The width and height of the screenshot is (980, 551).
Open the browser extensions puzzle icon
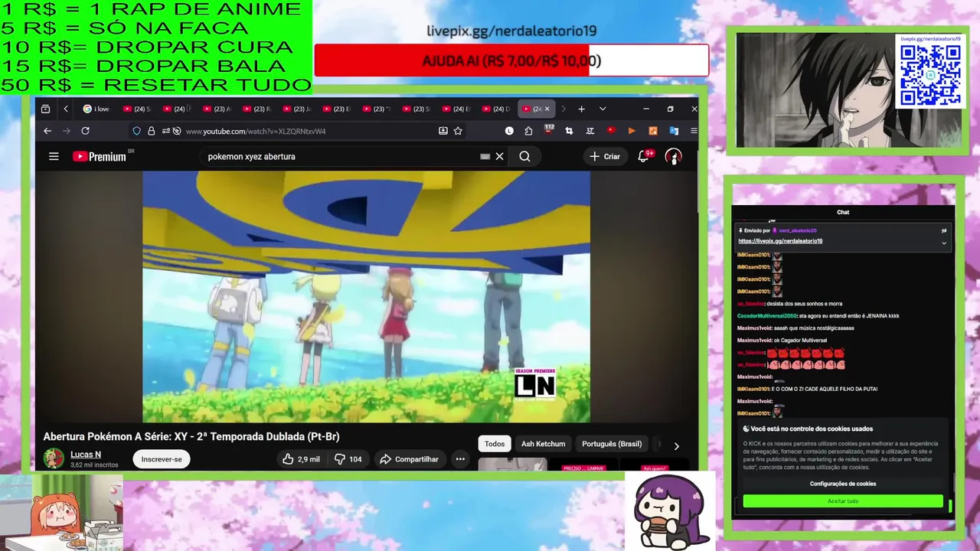[528, 131]
